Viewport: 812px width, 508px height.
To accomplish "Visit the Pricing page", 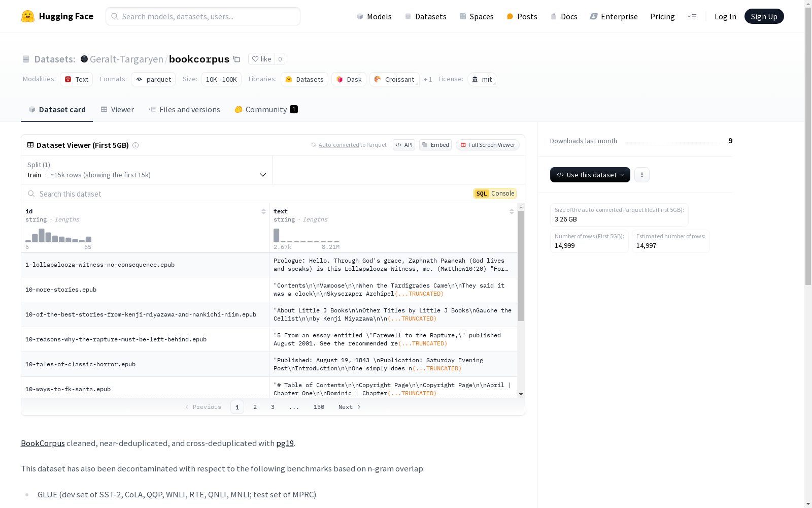I will coord(662,16).
